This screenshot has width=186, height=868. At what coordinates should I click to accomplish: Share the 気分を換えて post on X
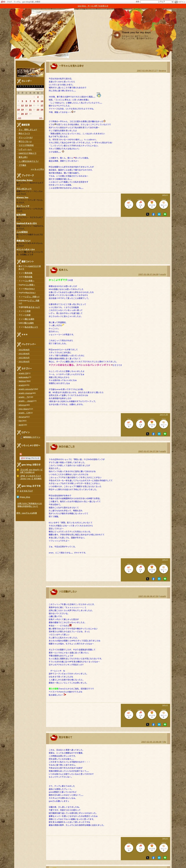(x=147, y=858)
